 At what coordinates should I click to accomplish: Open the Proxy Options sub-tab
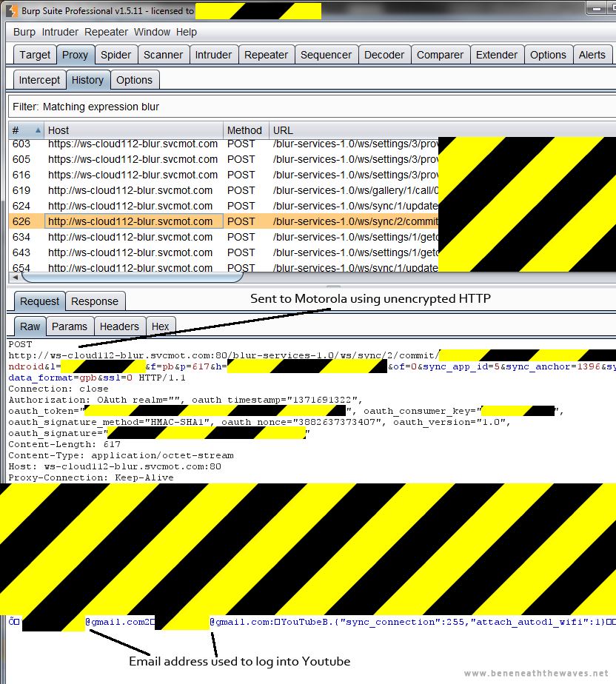point(134,80)
